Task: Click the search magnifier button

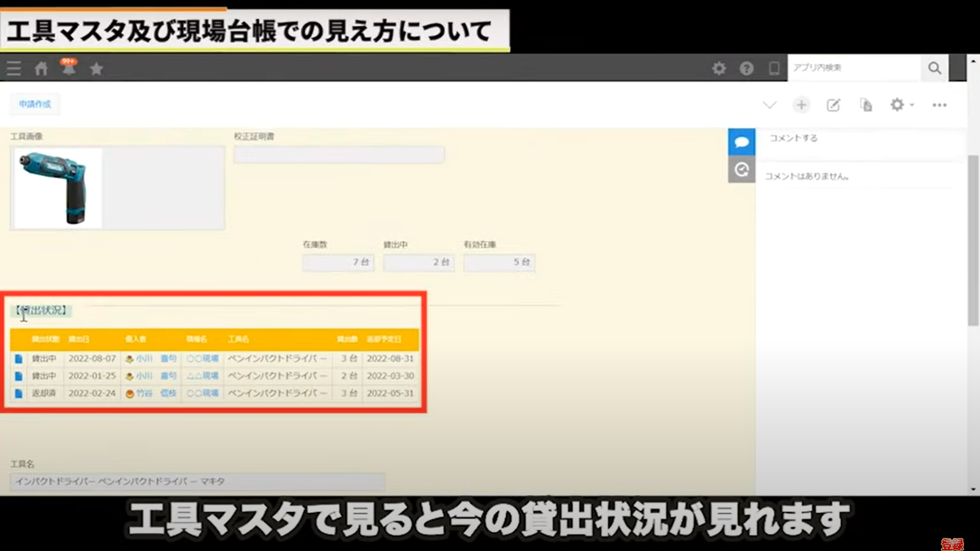Action: [x=934, y=68]
